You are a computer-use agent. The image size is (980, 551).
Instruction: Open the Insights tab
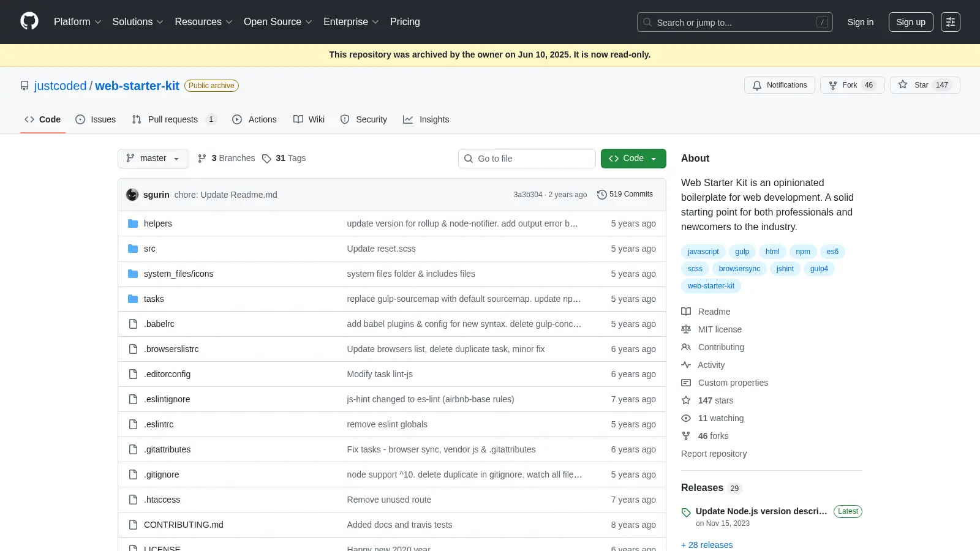point(426,119)
